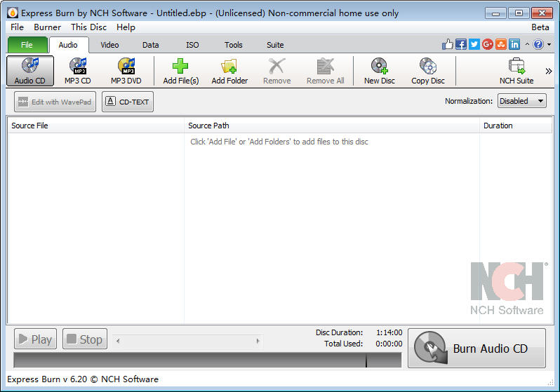Click the disc usage capacity bar
The image size is (560, 392).
coord(208,360)
